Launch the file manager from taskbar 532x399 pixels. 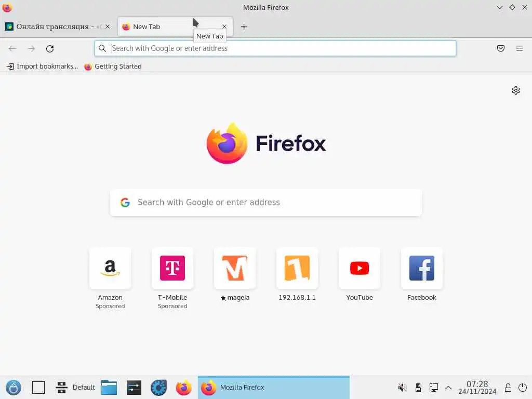[x=109, y=388]
